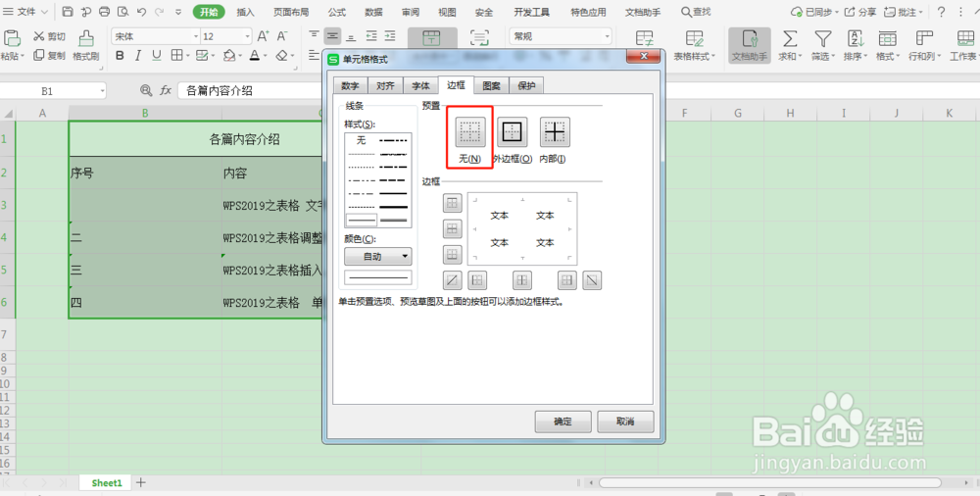Select the 无 line style option

point(362,140)
